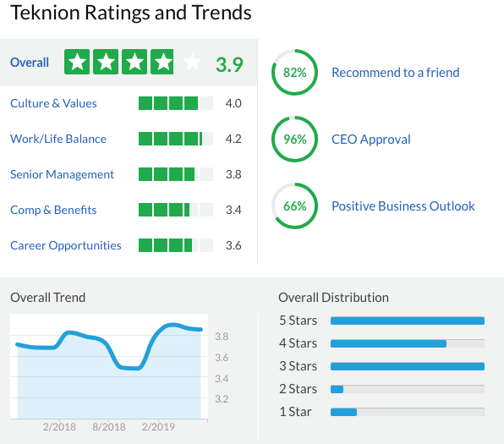Click the Overall Distribution heading
The width and height of the screenshot is (504, 444).
(333, 298)
